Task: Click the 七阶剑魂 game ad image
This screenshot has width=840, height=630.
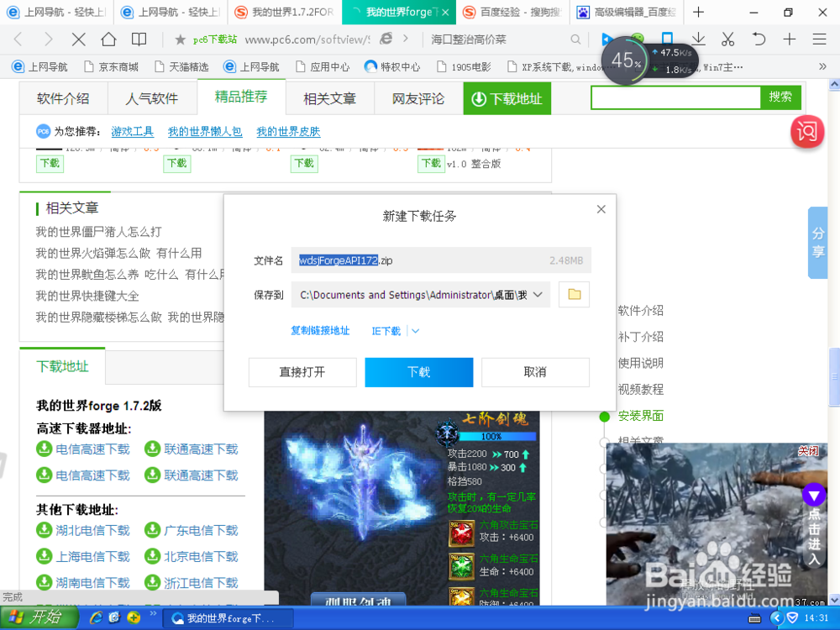Action: pyautogui.click(x=402, y=508)
